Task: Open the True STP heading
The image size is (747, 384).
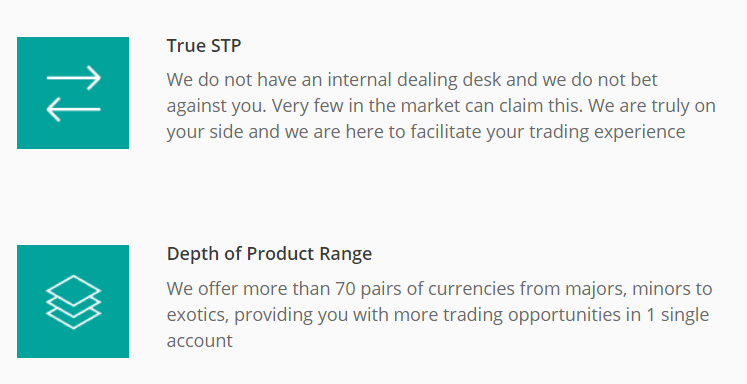Action: (204, 46)
